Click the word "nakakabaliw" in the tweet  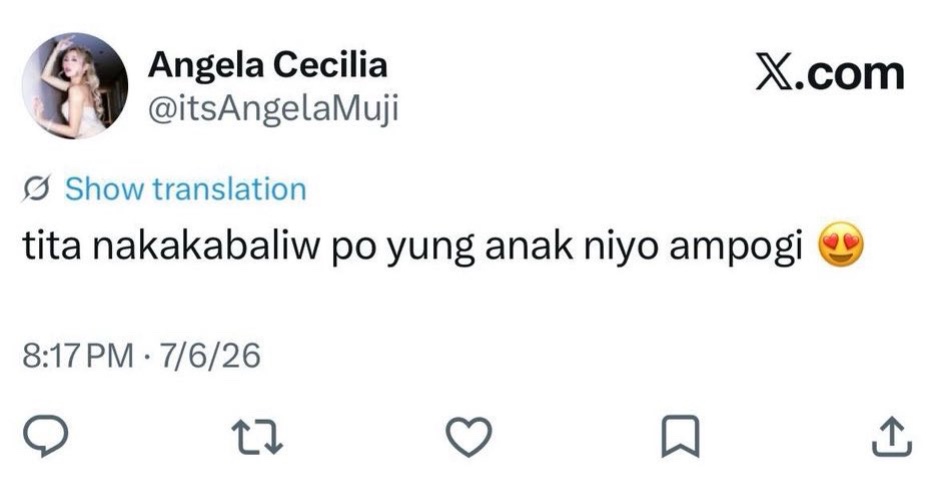[x=206, y=246]
